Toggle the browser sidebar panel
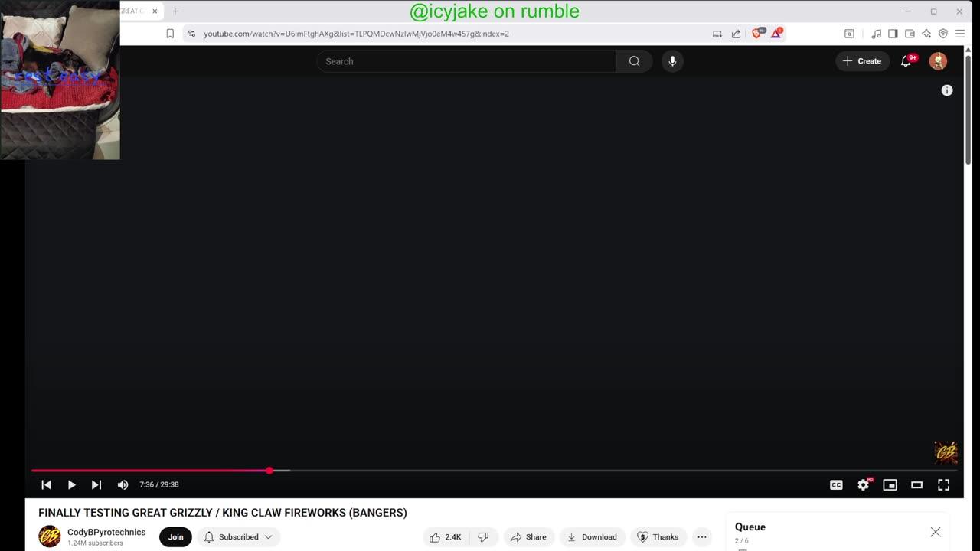This screenshot has width=980, height=551. (x=893, y=34)
